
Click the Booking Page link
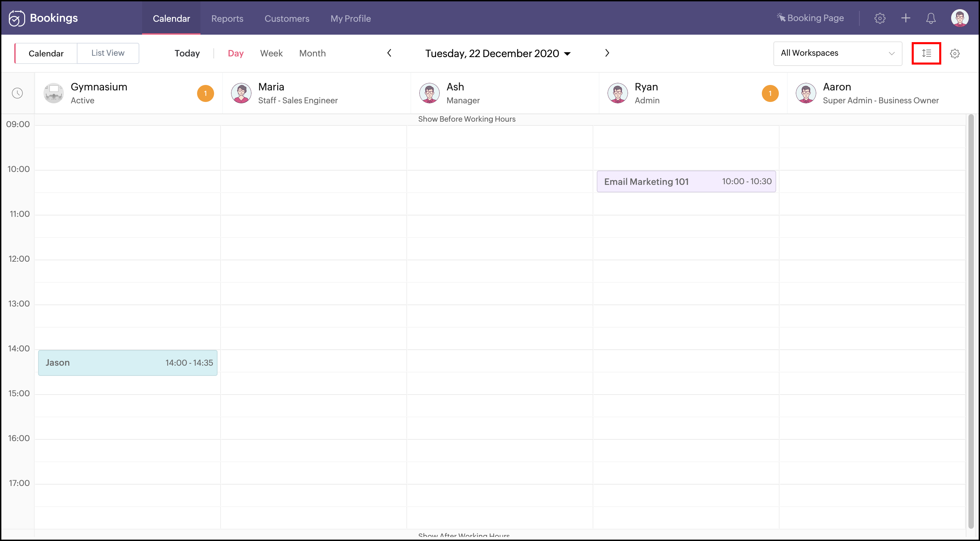810,18
